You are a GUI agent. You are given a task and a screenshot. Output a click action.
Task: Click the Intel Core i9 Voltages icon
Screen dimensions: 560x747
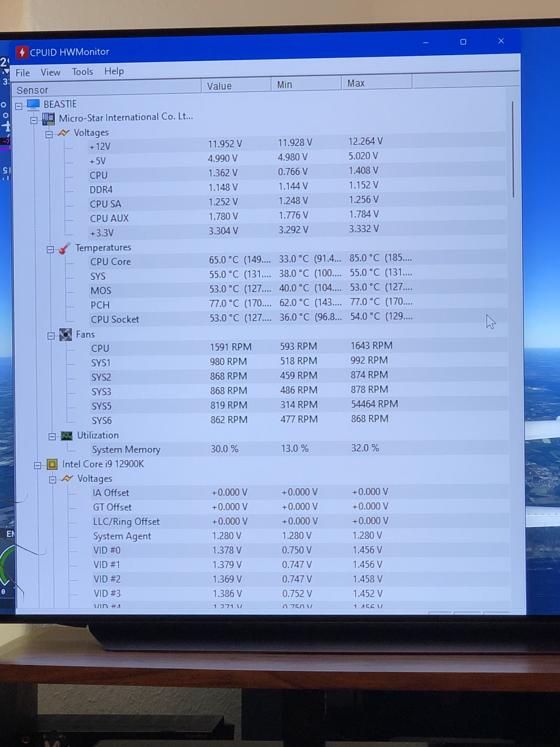point(67,479)
